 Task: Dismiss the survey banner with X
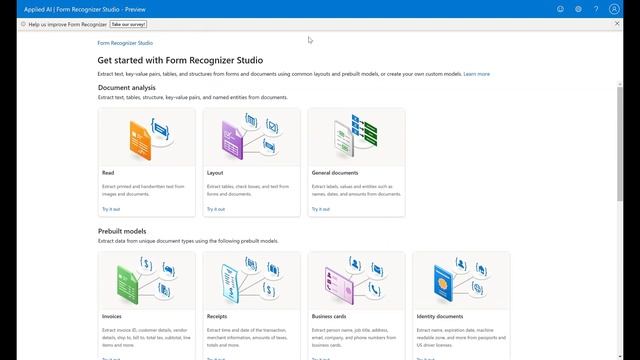pos(617,24)
